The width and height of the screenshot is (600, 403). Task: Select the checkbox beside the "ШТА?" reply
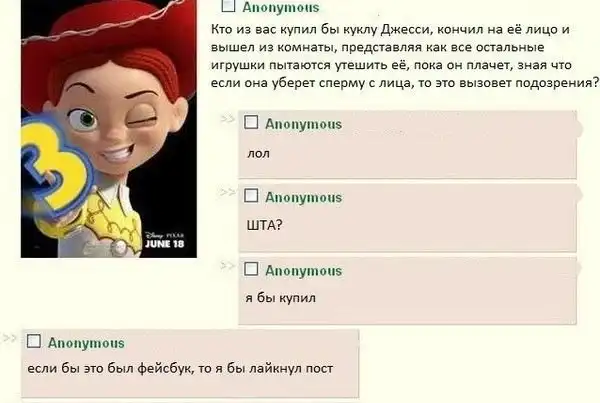click(251, 195)
